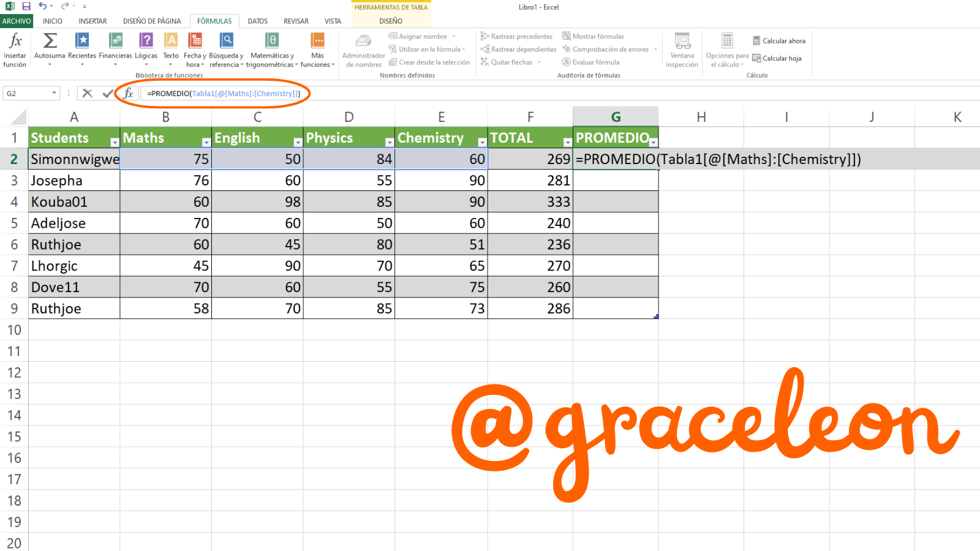The image size is (980, 551).
Task: Open Matemáticas y trigonométricas functions
Action: click(272, 50)
